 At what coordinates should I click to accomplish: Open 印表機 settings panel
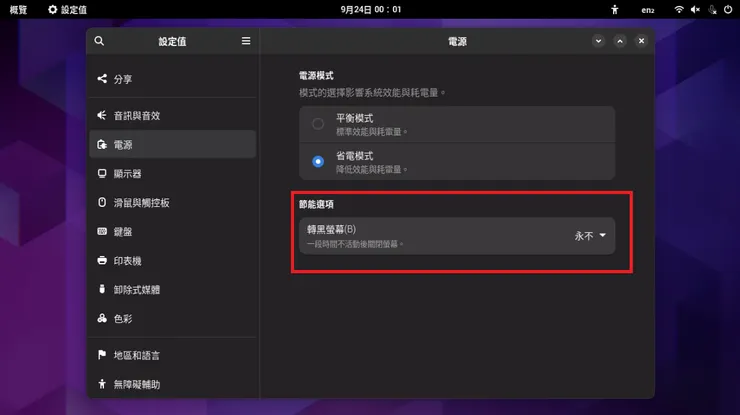pos(173,261)
